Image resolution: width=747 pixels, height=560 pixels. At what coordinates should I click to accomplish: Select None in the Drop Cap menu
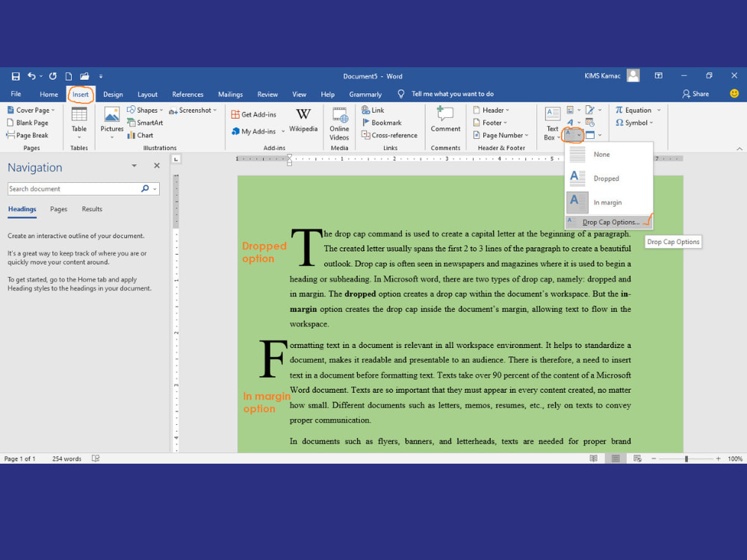pos(609,155)
